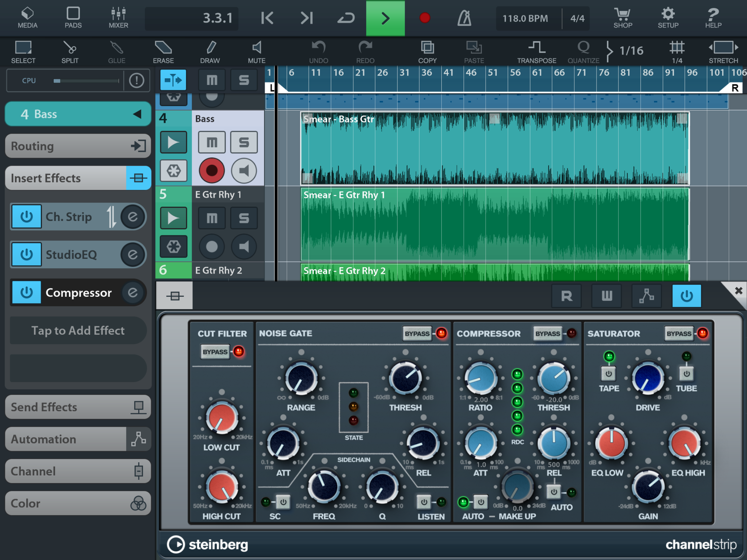Expand the Routing section
Screen dimensions: 747x560
tap(78, 146)
